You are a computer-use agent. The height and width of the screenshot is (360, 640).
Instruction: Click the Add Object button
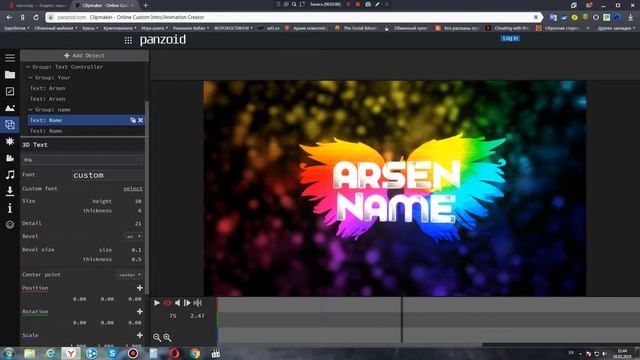[84, 56]
